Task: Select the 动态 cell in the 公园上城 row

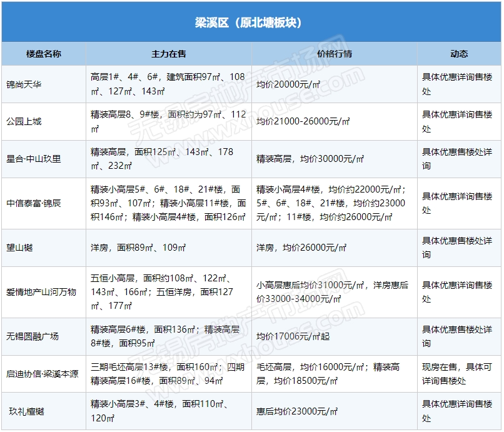Action: [459, 121]
